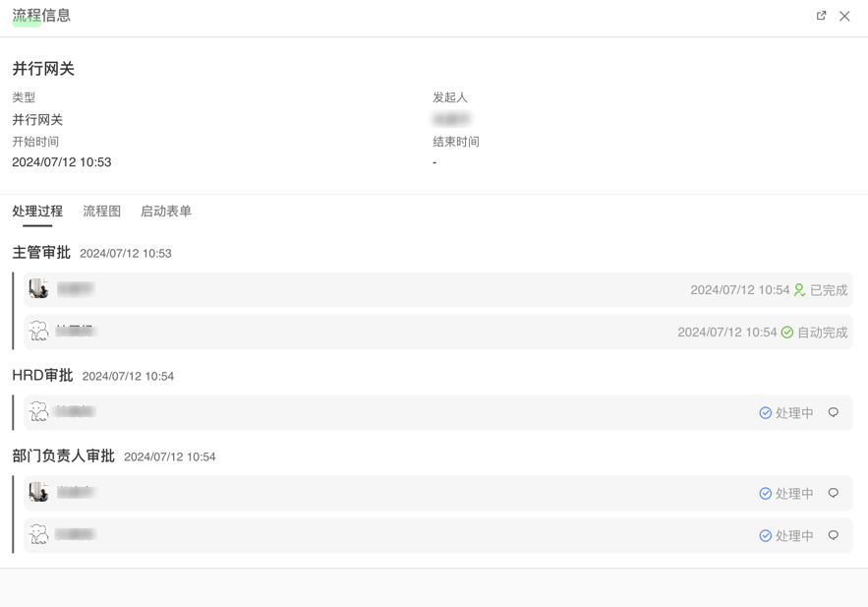Image resolution: width=868 pixels, height=607 pixels.
Task: Click the 主管审批 section header
Action: pos(40,253)
